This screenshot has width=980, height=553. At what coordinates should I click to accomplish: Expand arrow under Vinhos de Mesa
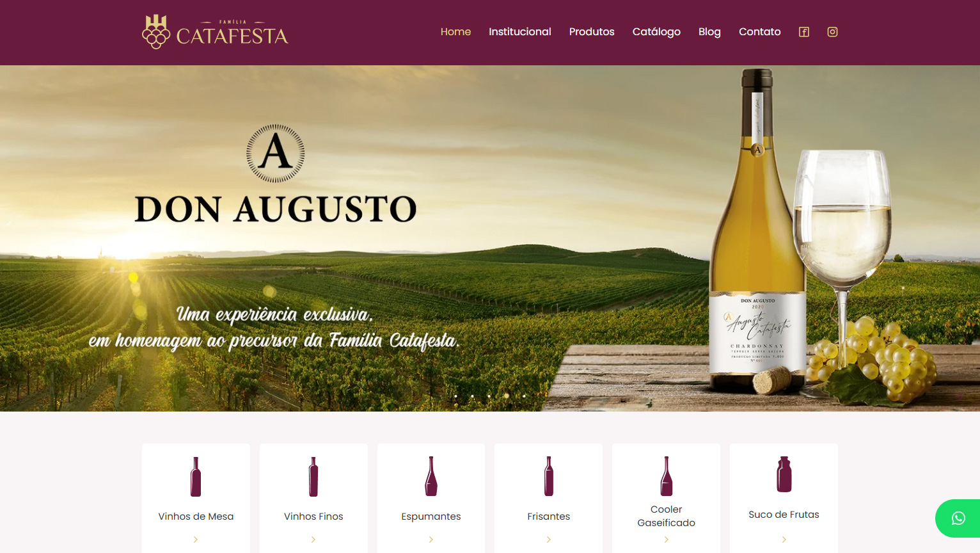point(196,540)
